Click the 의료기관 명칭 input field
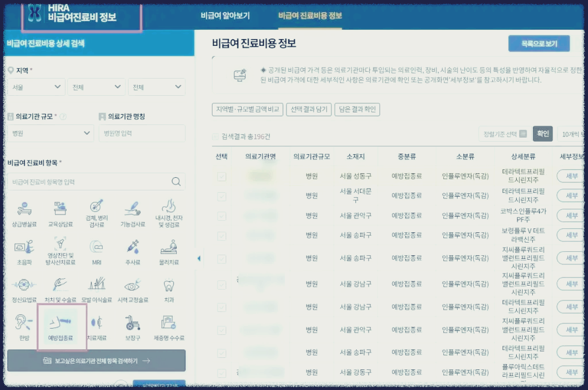The height and width of the screenshot is (390, 588). (141, 133)
